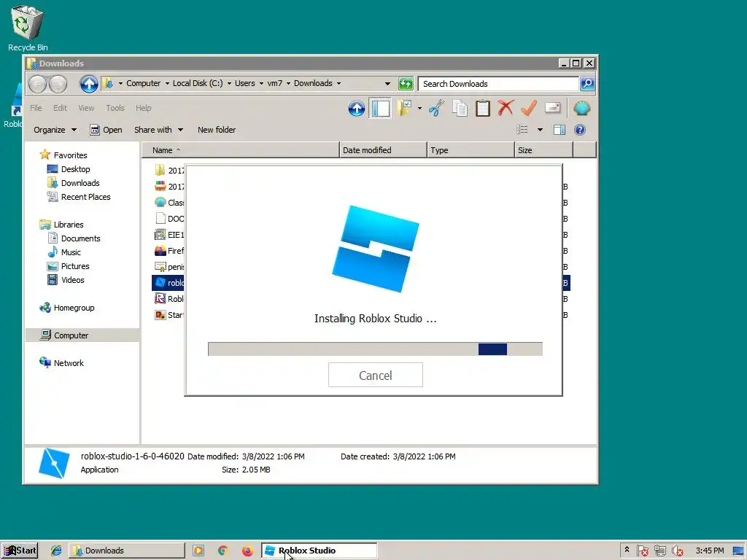This screenshot has width=747, height=560.
Task: Click the Rename toolbar icon
Action: (552, 108)
